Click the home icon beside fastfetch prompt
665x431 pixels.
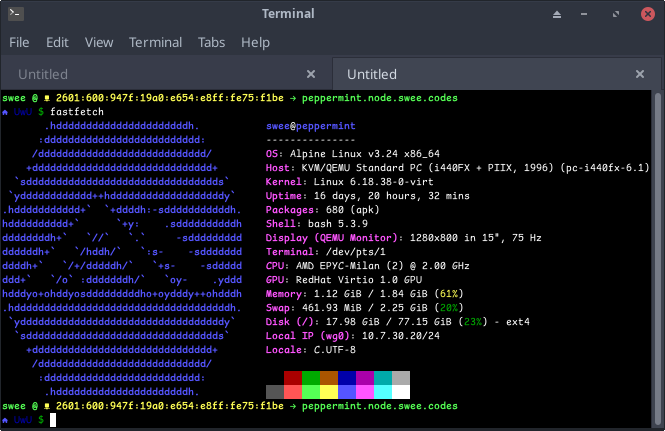click(x=5, y=112)
